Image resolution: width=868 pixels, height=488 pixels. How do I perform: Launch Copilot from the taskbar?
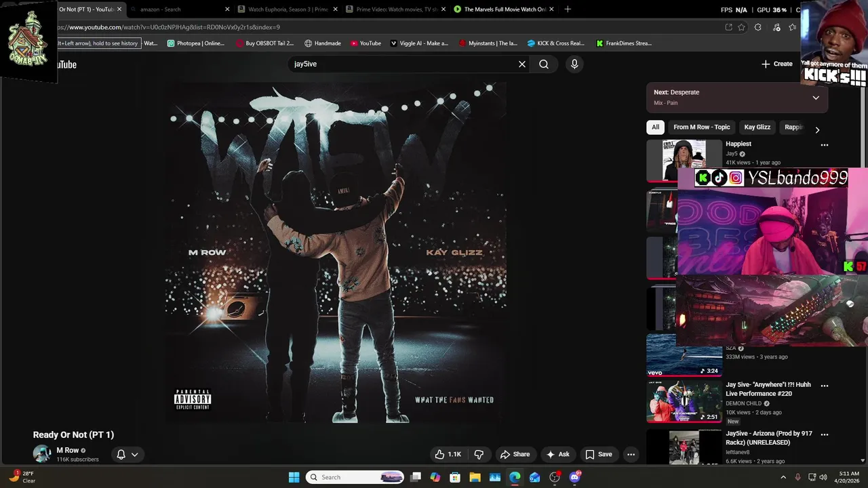pos(435,477)
